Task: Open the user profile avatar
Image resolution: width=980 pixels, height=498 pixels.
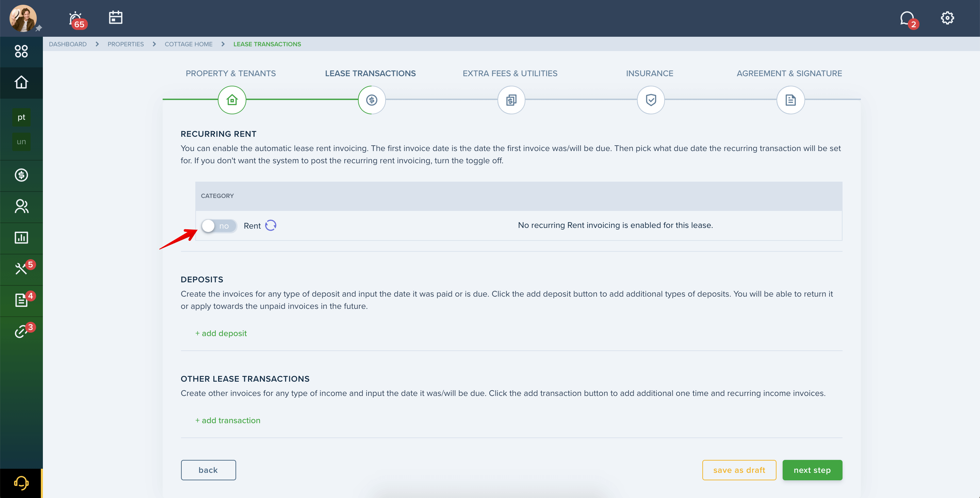Action: (23, 18)
